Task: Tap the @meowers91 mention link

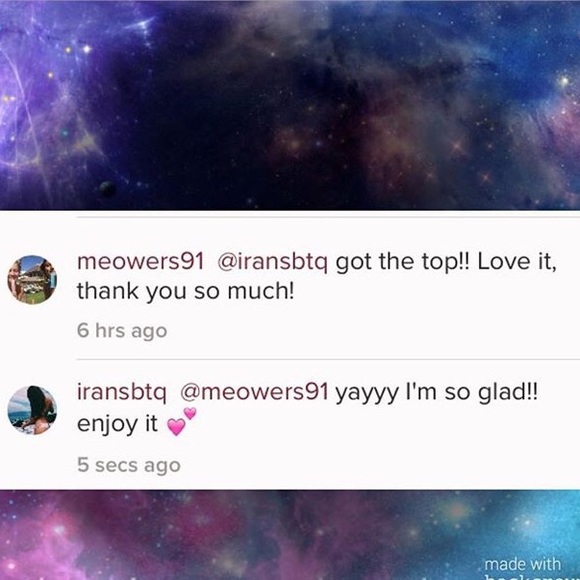Action: 254,392
